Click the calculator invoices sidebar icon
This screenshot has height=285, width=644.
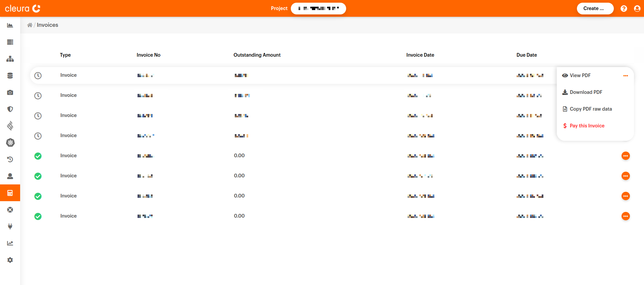pyautogui.click(x=10, y=193)
